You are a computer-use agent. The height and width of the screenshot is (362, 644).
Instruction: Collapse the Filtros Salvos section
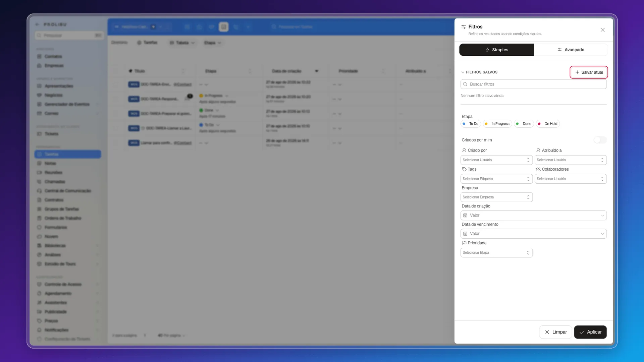479,72
